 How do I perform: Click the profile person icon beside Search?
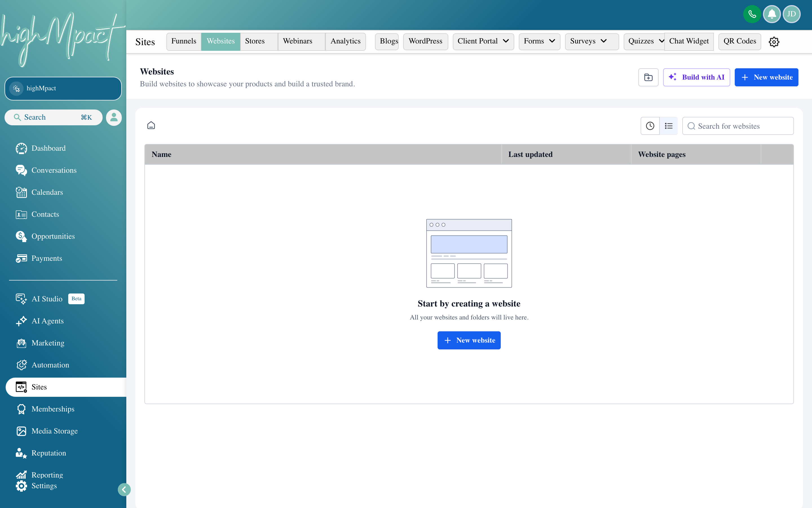tap(114, 117)
